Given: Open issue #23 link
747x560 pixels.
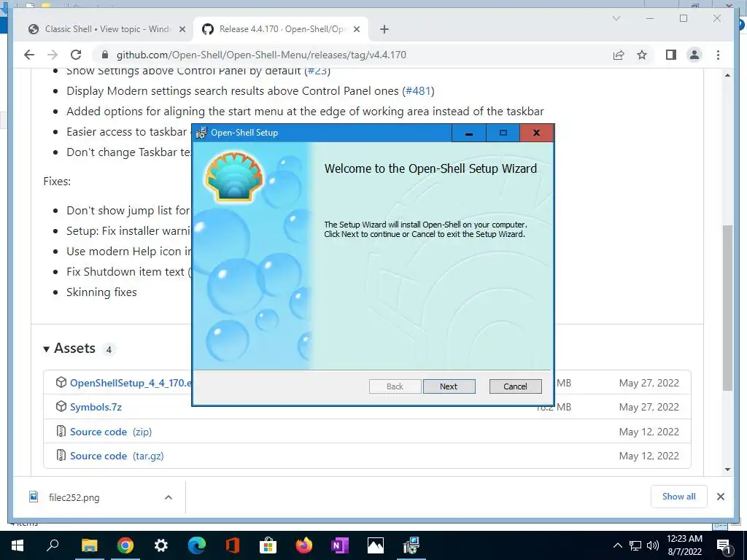Looking at the screenshot, I should coord(317,71).
